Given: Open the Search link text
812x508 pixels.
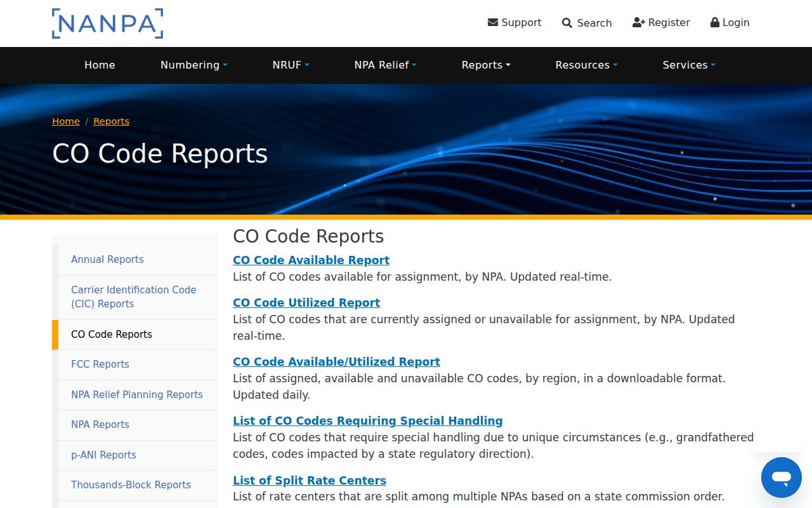Looking at the screenshot, I should 594,23.
